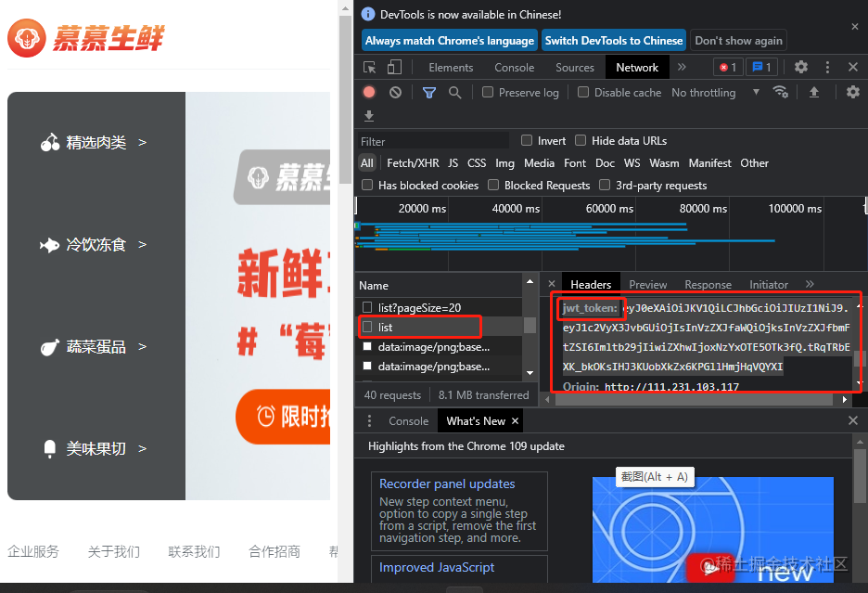Expand the 冷饮冻食 category arrow
Screen dimensions: 868x593
coord(142,244)
